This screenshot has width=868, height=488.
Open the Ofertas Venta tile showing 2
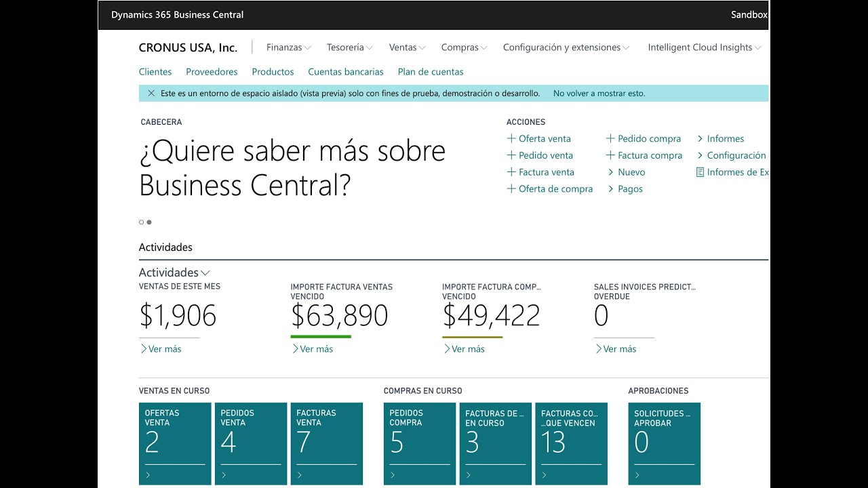click(175, 444)
